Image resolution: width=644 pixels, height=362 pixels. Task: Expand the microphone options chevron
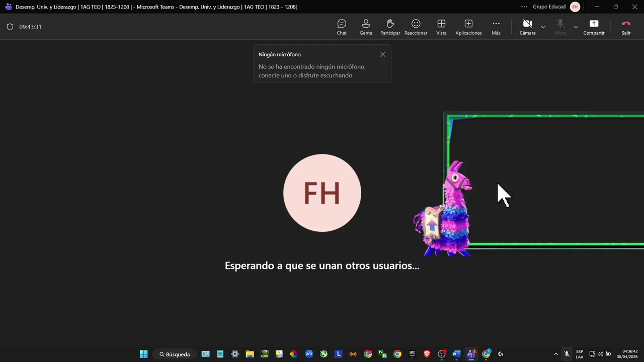coord(576,27)
